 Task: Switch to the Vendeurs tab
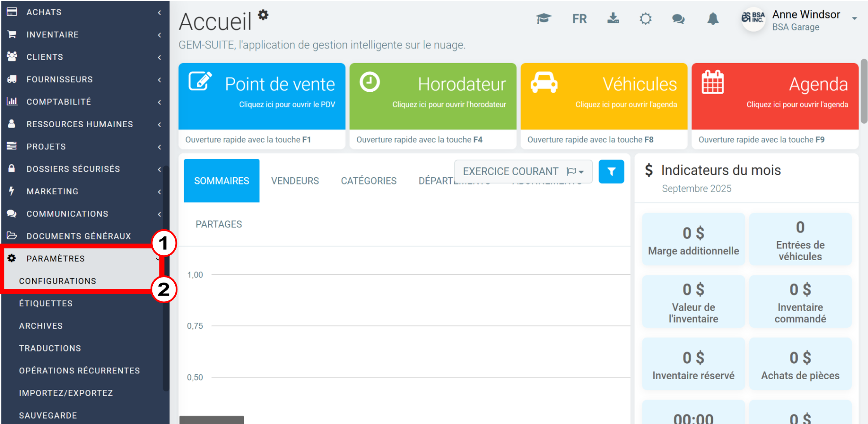(295, 181)
